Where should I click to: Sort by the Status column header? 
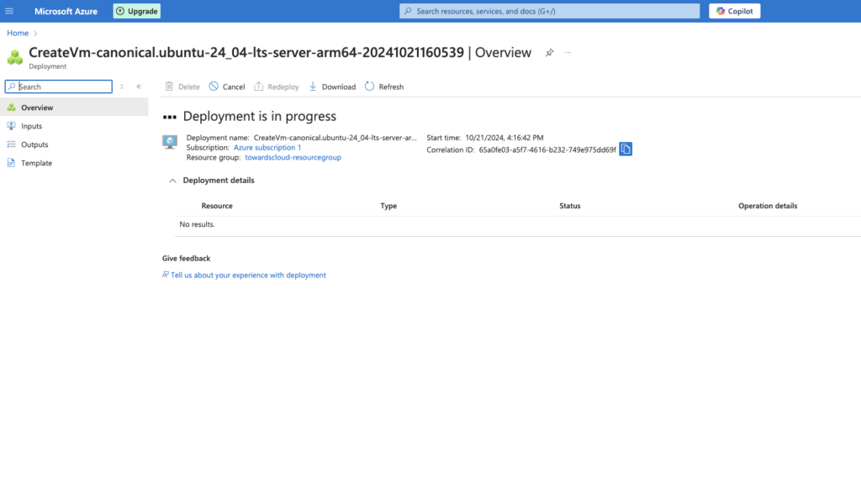pyautogui.click(x=569, y=206)
